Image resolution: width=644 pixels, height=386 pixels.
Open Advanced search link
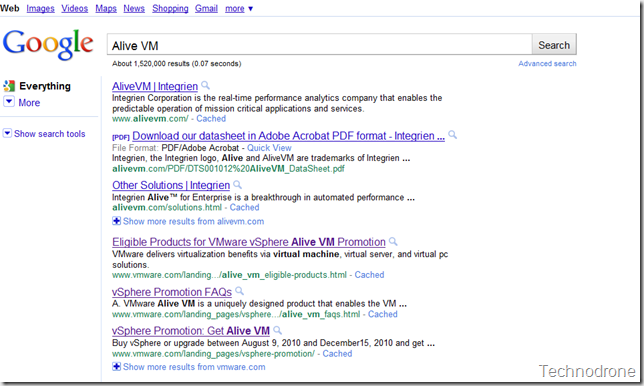point(547,64)
